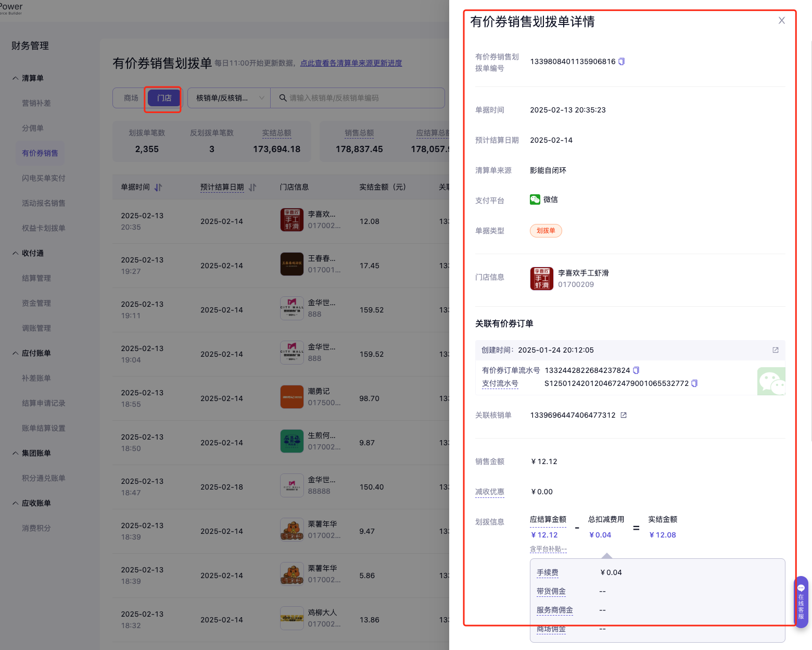Click the 核销单 code search field
Image resolution: width=812 pixels, height=650 pixels.
(x=359, y=98)
